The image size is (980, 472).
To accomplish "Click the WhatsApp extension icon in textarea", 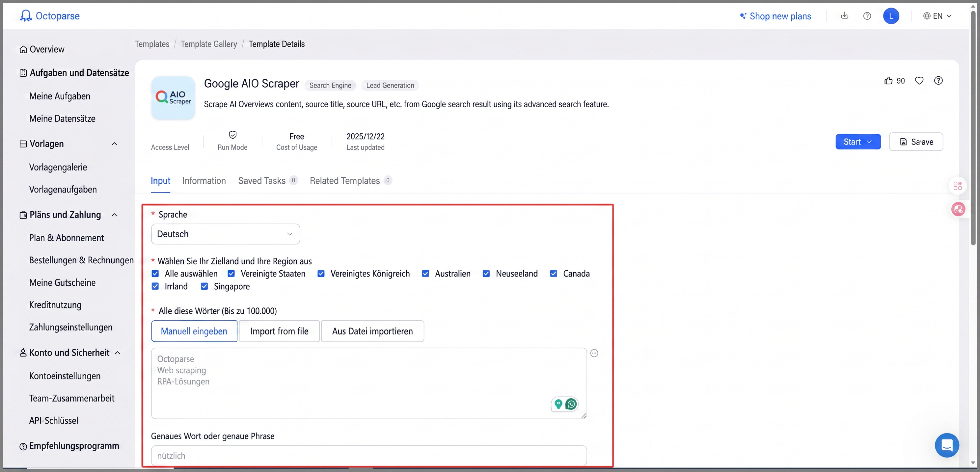I will click(x=571, y=404).
